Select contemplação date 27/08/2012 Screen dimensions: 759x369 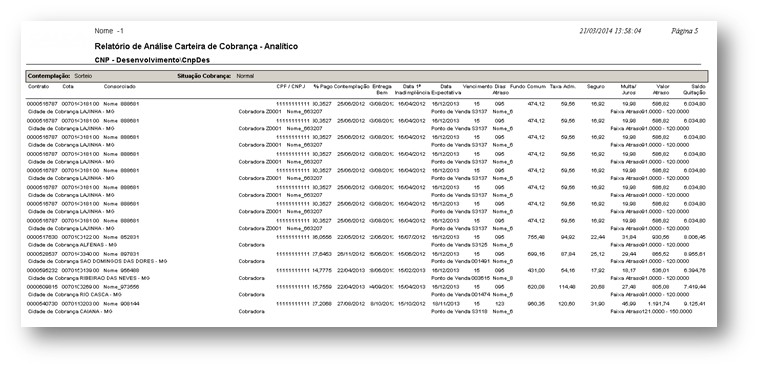tap(351, 304)
